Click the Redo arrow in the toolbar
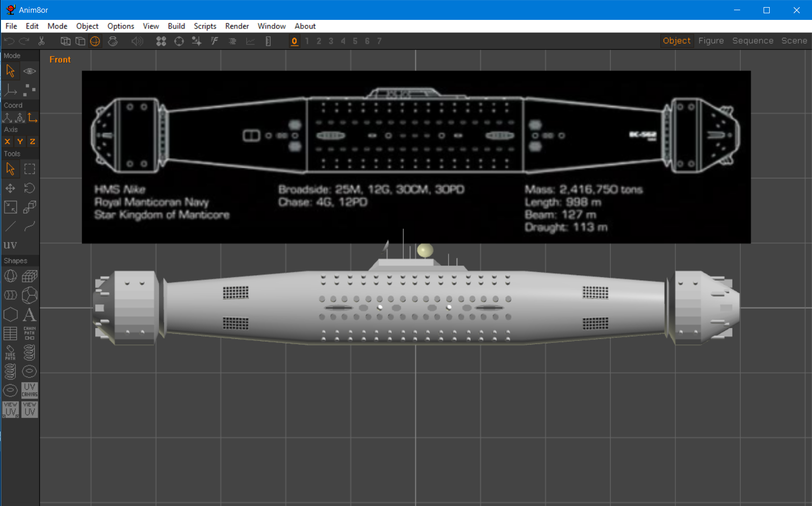Image resolution: width=812 pixels, height=506 pixels. 24,41
